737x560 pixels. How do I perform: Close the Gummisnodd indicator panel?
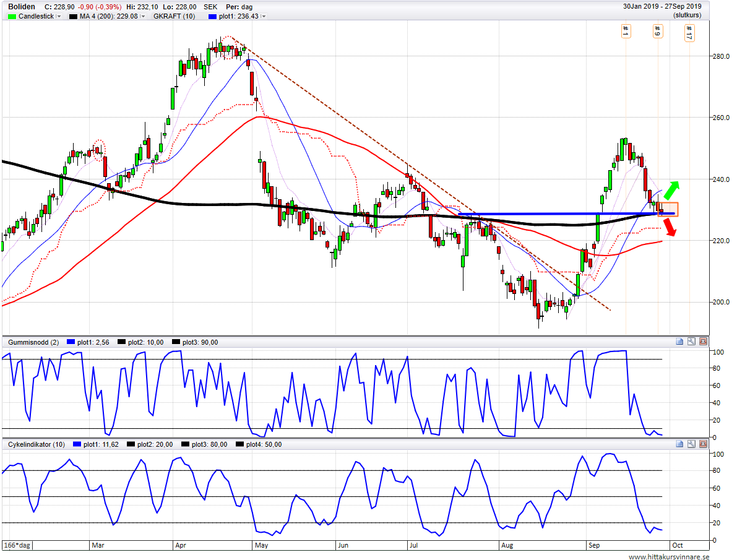[703, 342]
